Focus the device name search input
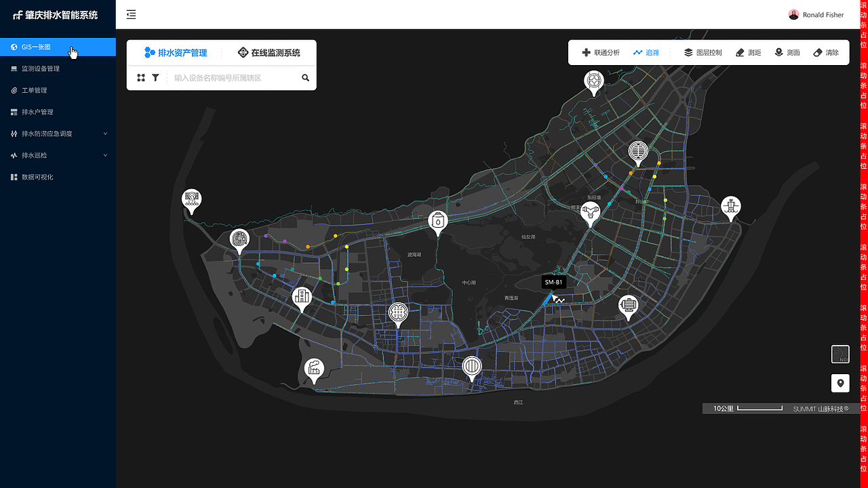This screenshot has height=488, width=868. point(234,78)
